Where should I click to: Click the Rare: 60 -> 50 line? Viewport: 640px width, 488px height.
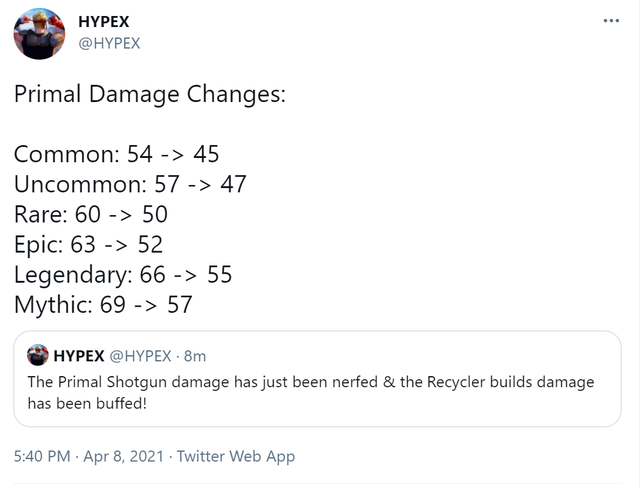tap(91, 214)
